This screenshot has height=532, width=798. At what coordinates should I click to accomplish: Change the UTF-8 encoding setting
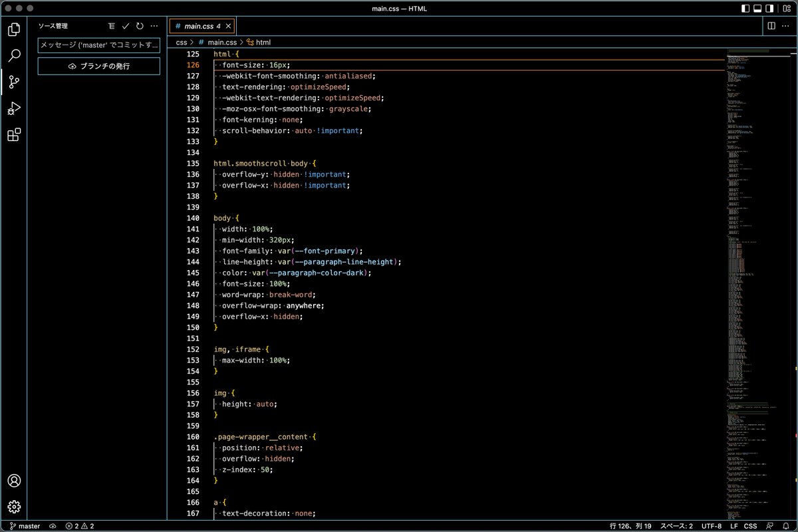point(711,526)
